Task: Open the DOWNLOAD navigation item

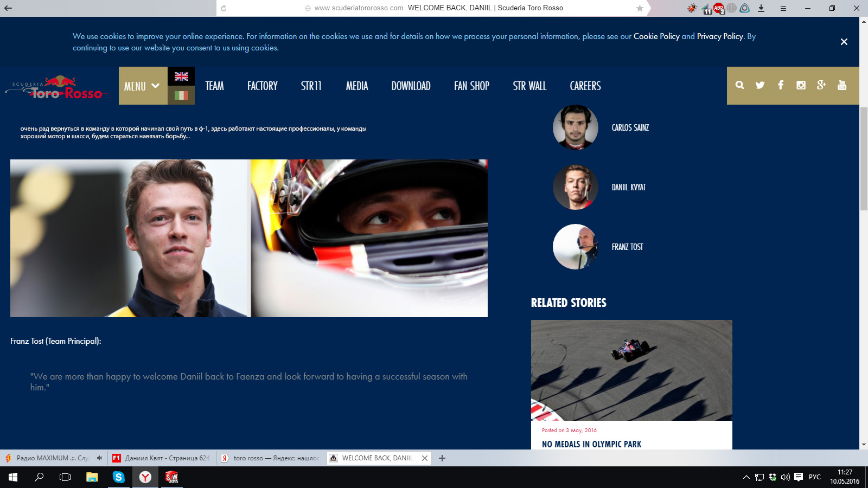Action: coord(411,86)
